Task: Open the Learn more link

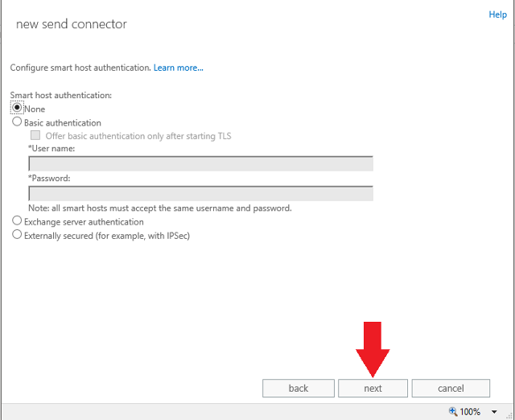Action: (x=179, y=68)
